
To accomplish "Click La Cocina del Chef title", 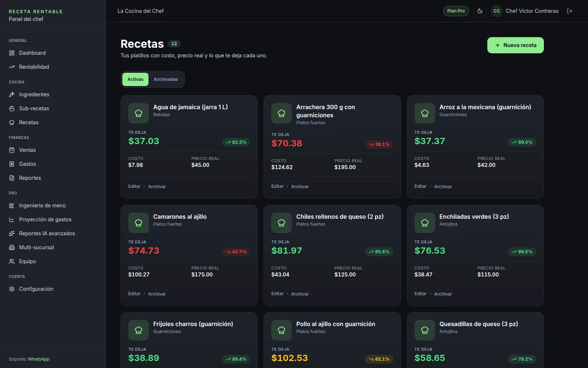I will [x=140, y=11].
